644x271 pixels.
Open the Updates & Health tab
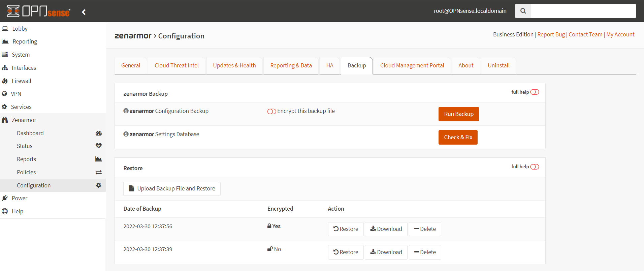coord(234,65)
